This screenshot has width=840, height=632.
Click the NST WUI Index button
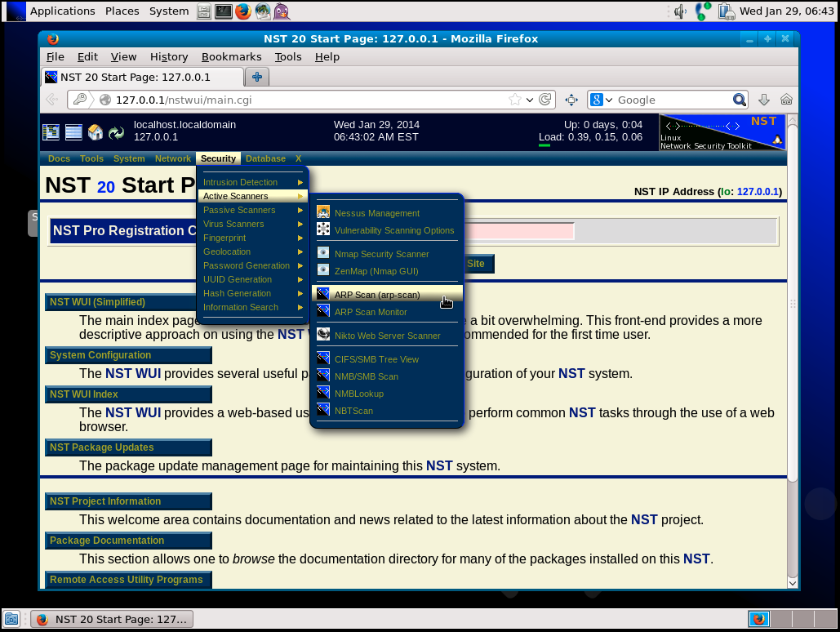pos(129,394)
